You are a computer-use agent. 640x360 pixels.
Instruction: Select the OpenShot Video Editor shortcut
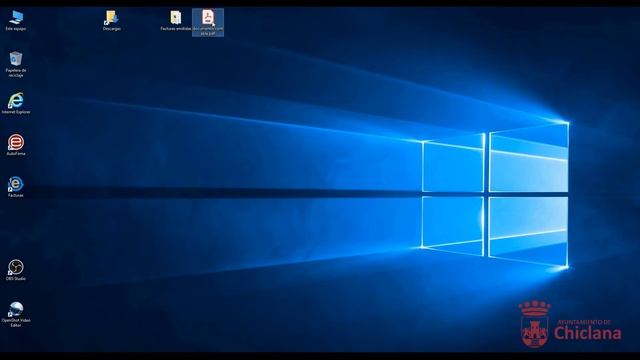(x=16, y=314)
